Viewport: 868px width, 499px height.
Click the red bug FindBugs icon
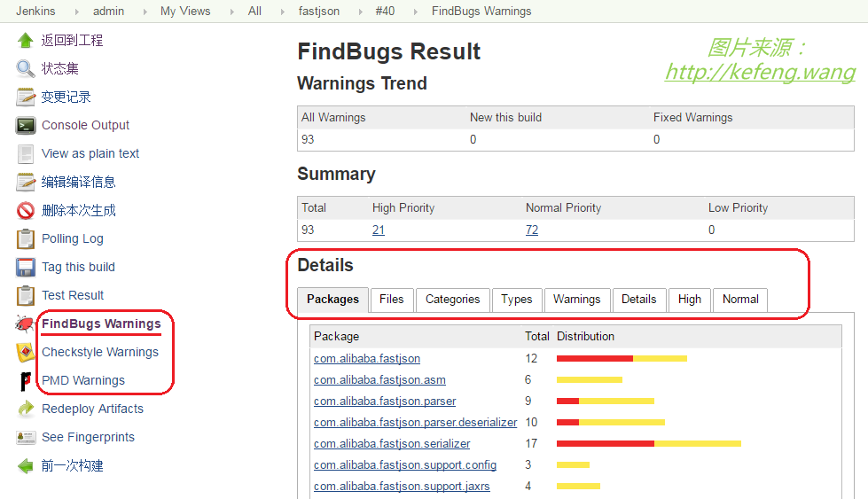click(x=26, y=324)
